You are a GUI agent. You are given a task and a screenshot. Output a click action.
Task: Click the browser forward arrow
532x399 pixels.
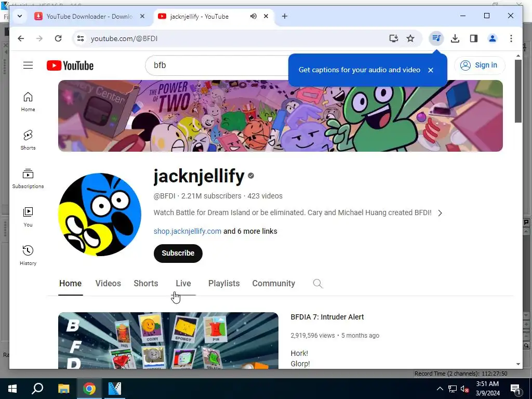[39, 38]
